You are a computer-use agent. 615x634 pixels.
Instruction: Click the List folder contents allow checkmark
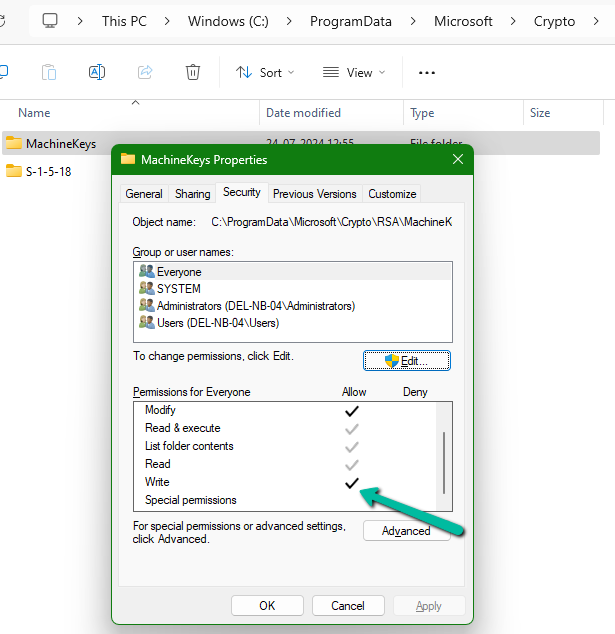(352, 447)
